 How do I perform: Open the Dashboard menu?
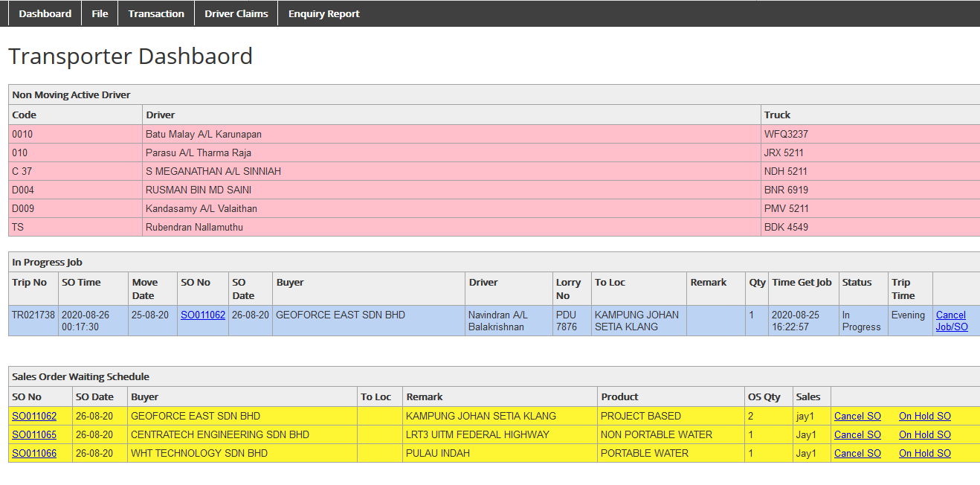point(45,13)
